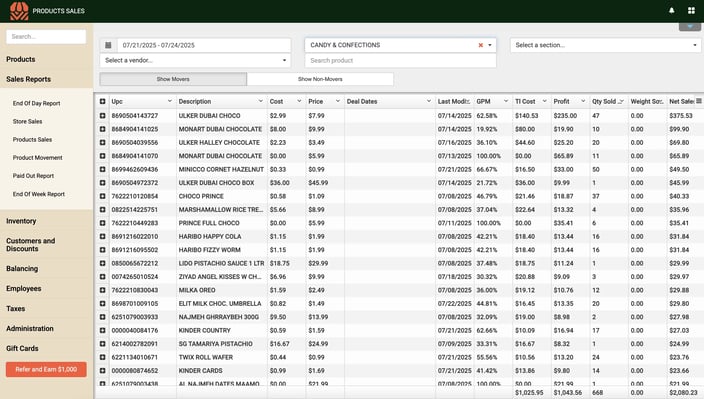This screenshot has width=704, height=399.
Task: Expand the LIDO PISTACHIO SAUCE row
Action: click(x=102, y=263)
